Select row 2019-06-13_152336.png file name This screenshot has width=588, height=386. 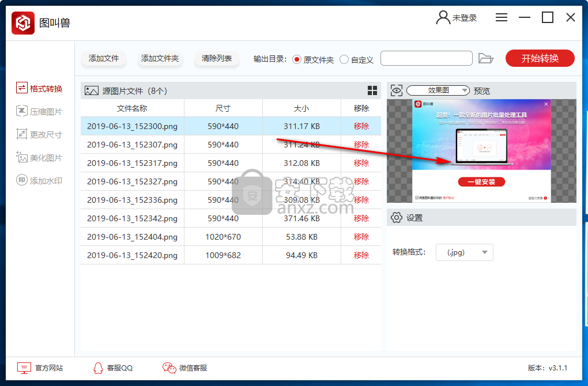pos(132,200)
